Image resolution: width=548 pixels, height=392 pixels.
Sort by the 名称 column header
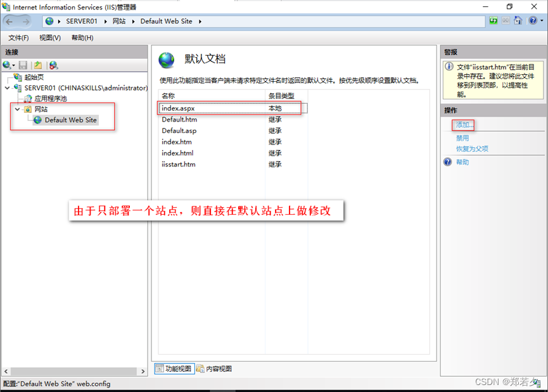tap(212, 96)
